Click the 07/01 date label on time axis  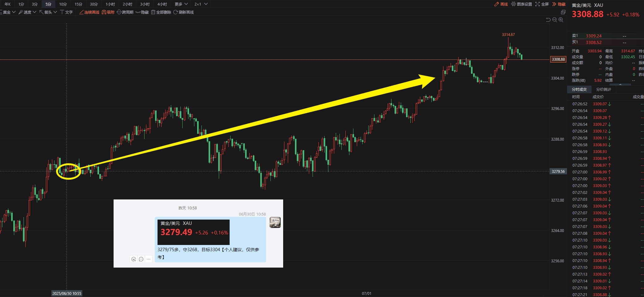tap(366, 294)
